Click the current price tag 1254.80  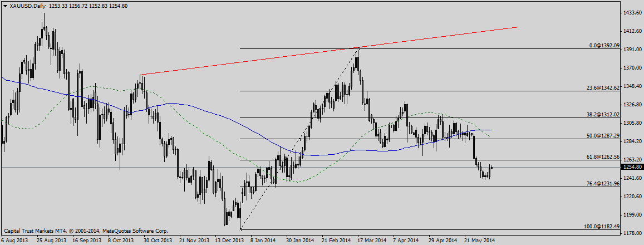click(x=632, y=167)
